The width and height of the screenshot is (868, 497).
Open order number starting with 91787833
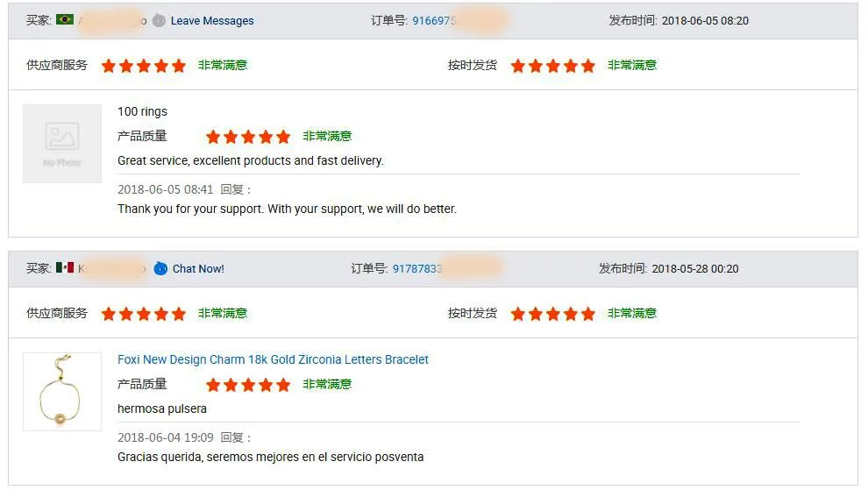tap(417, 269)
